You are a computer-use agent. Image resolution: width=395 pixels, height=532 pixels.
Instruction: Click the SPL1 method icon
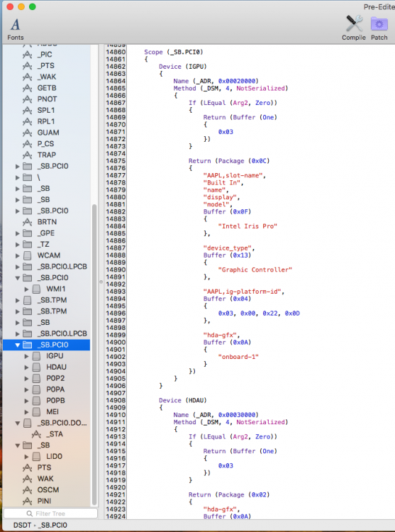point(28,110)
